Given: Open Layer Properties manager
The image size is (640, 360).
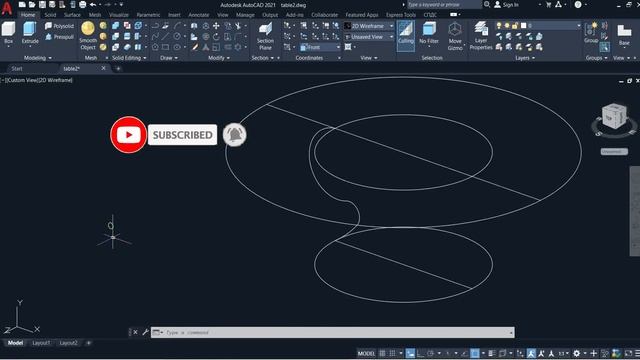Looking at the screenshot, I should pos(481,36).
